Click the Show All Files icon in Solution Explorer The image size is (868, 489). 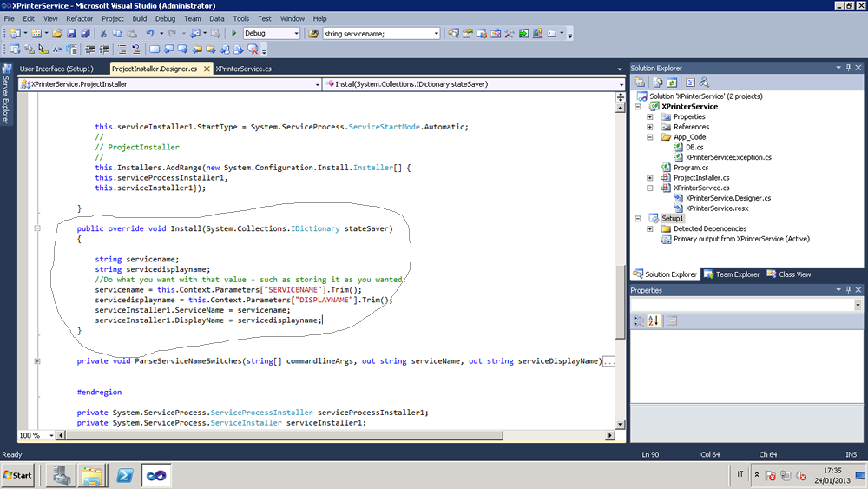point(658,83)
